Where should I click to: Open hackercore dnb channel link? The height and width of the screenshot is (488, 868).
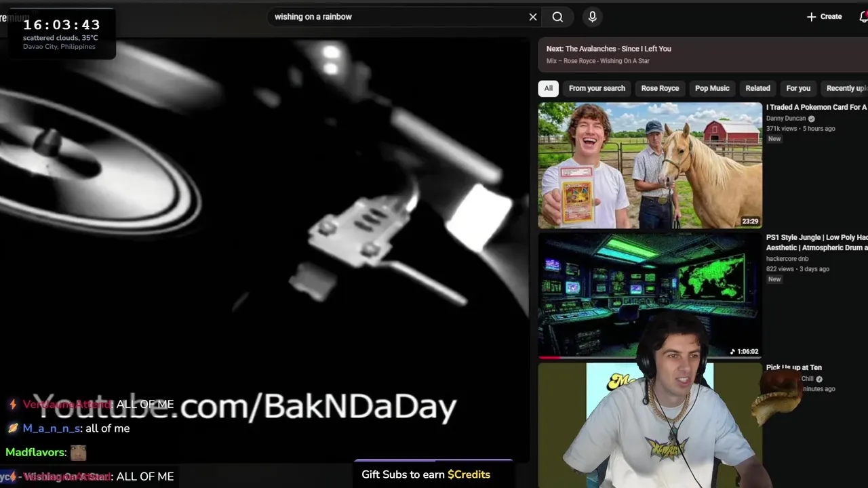[x=787, y=259]
